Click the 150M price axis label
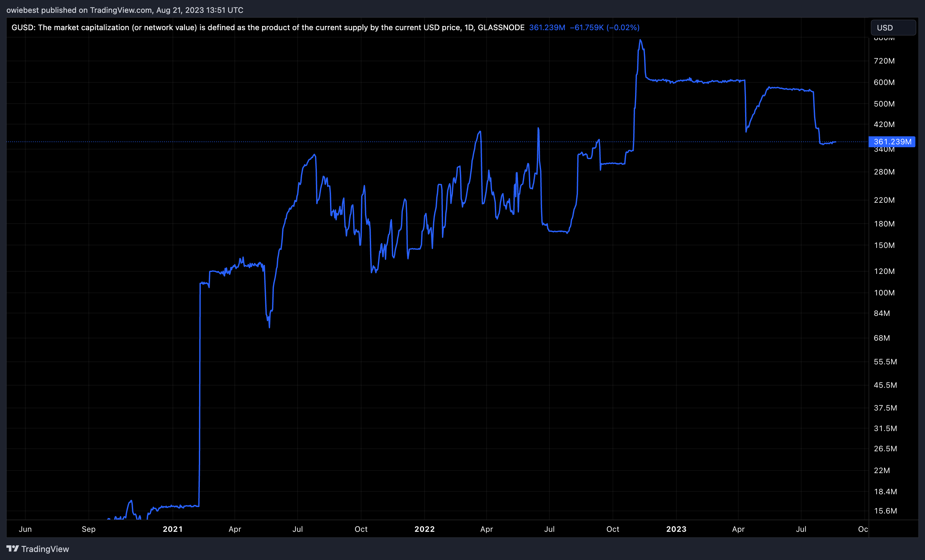 pos(884,245)
